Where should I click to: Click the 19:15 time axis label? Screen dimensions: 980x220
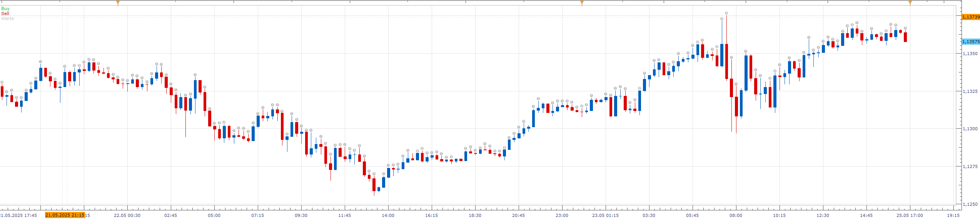[x=953, y=215]
